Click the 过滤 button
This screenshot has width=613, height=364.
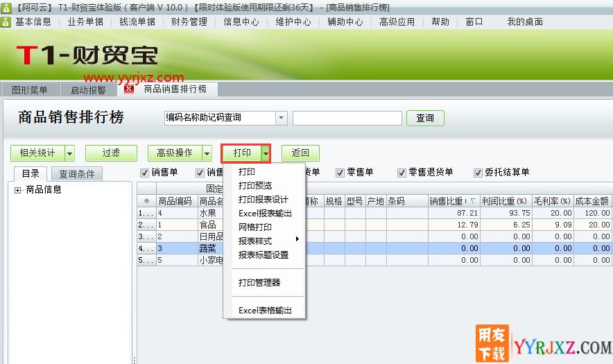click(111, 153)
